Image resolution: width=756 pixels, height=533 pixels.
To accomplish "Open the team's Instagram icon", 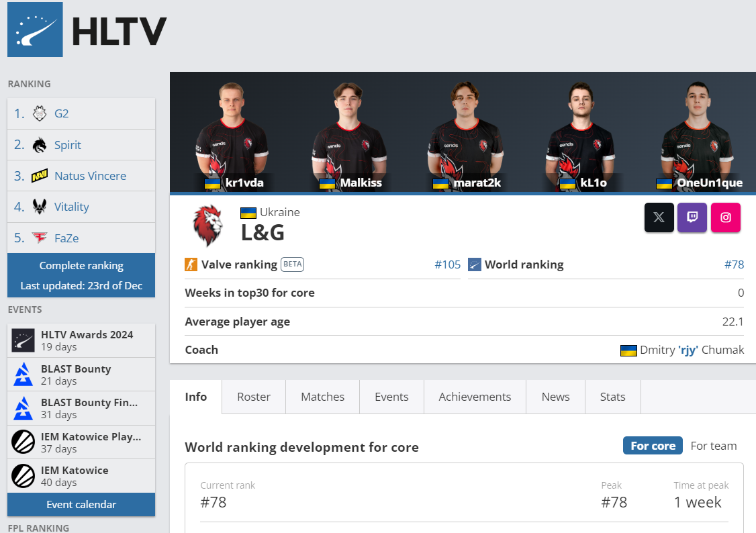I will pos(726,217).
